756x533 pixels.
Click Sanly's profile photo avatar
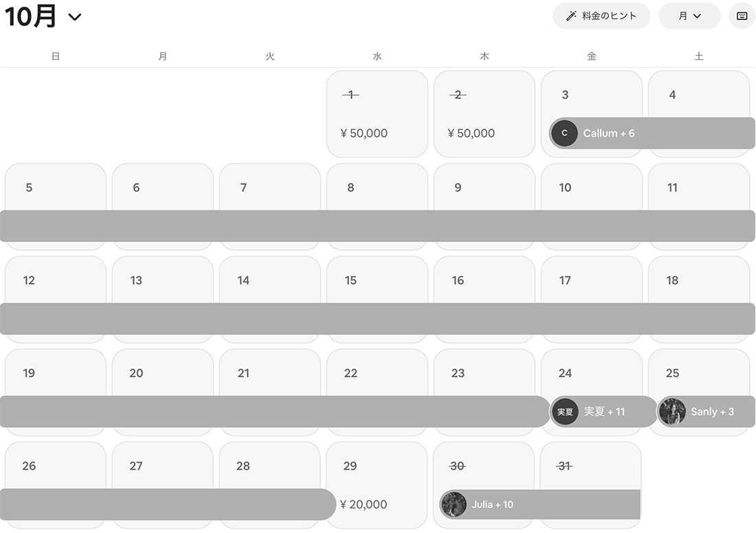pyautogui.click(x=672, y=412)
